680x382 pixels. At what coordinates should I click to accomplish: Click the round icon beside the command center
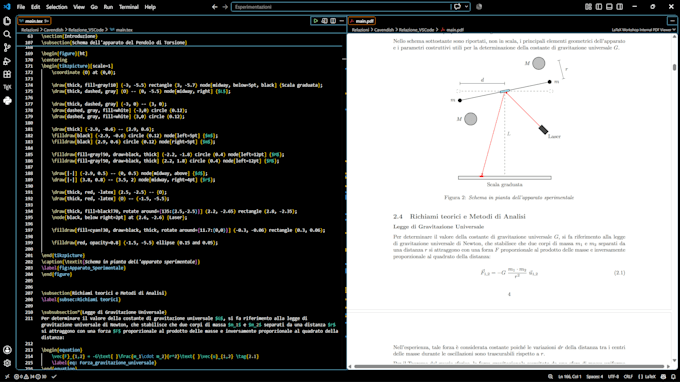click(479, 7)
